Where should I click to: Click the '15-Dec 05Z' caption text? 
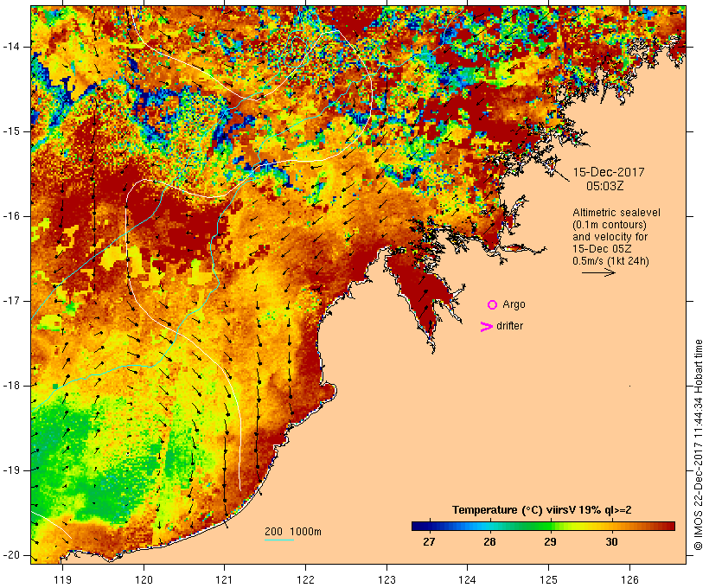coord(602,249)
